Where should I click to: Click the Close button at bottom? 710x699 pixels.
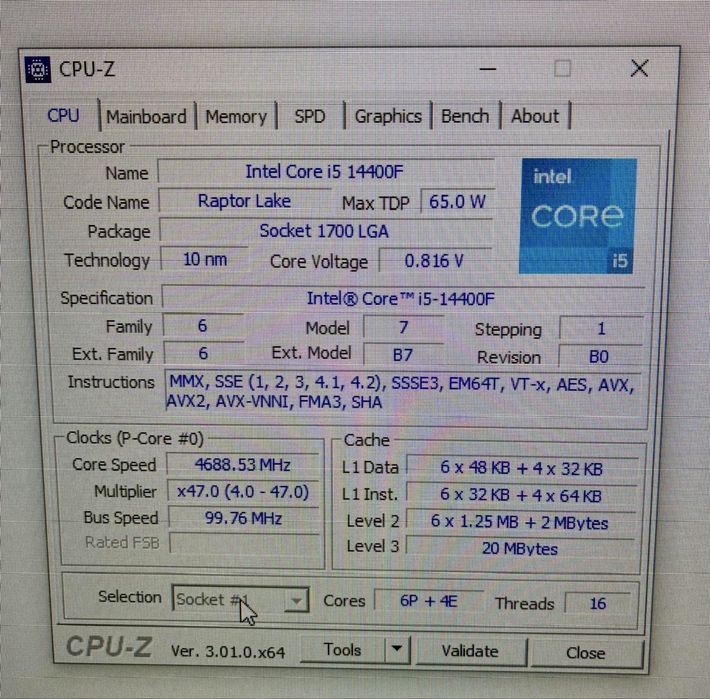coord(585,653)
